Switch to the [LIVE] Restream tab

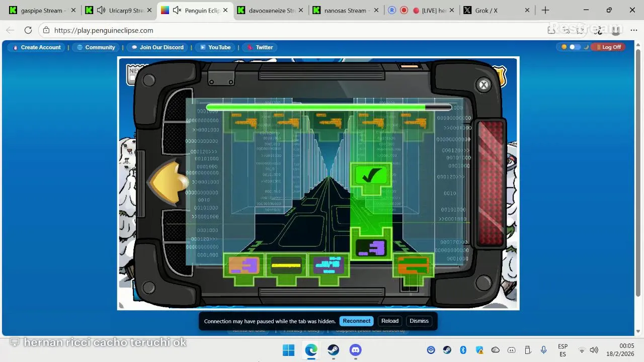pyautogui.click(x=422, y=10)
